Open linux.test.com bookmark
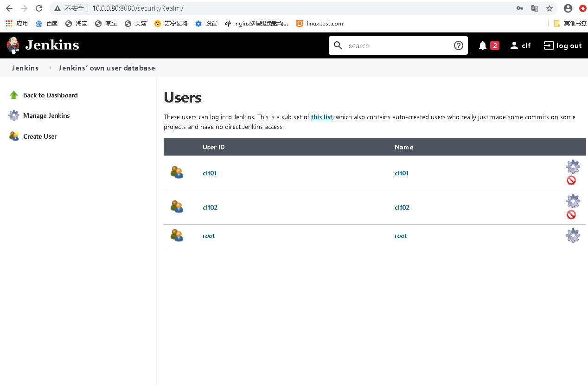Viewport: 588px width, 385px height. pos(320,23)
